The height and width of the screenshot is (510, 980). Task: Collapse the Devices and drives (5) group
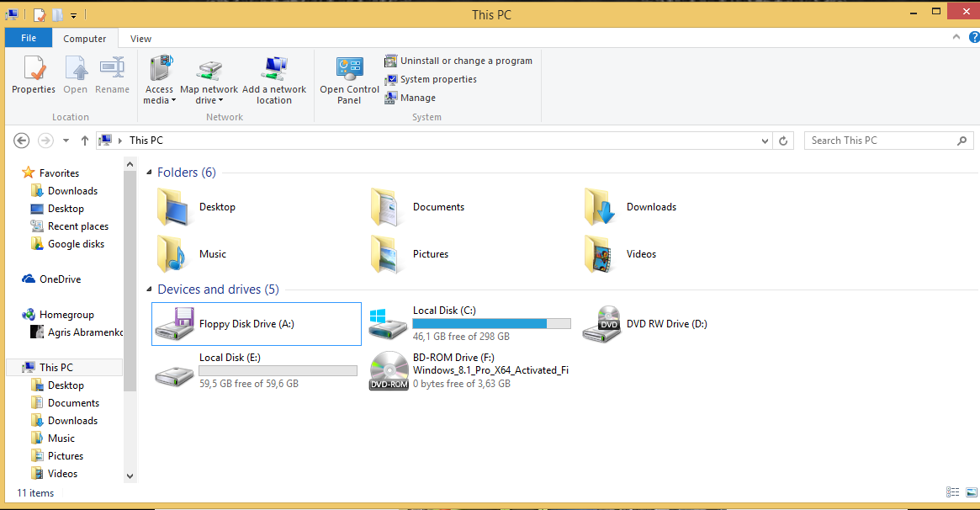coord(150,289)
